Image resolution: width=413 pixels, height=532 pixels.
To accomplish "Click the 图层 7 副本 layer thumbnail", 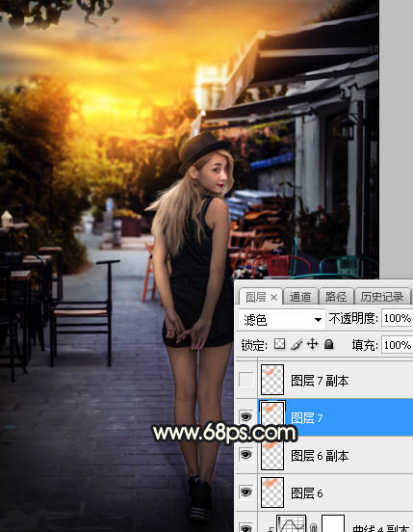I will click(272, 380).
